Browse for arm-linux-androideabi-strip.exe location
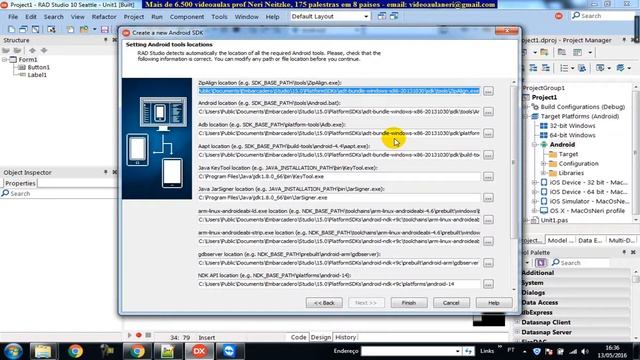 click(x=488, y=242)
